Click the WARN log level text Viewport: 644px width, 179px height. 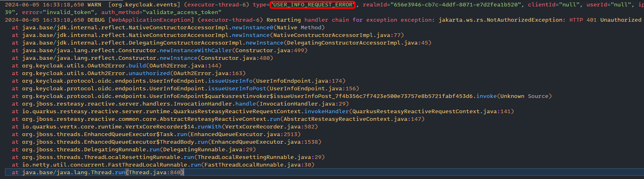coord(94,5)
